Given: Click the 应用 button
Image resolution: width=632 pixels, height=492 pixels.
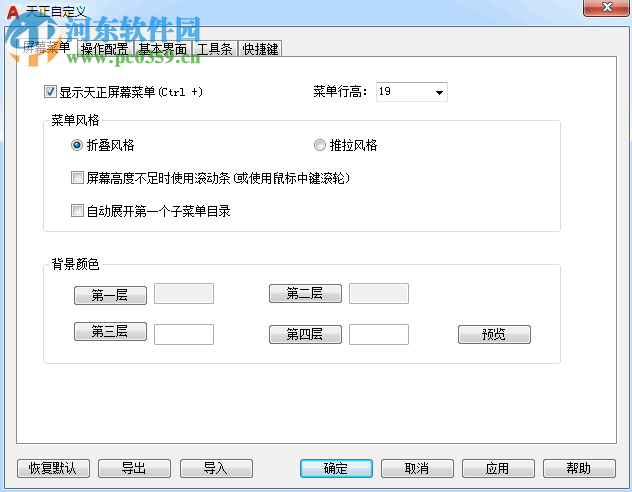Looking at the screenshot, I should (498, 468).
